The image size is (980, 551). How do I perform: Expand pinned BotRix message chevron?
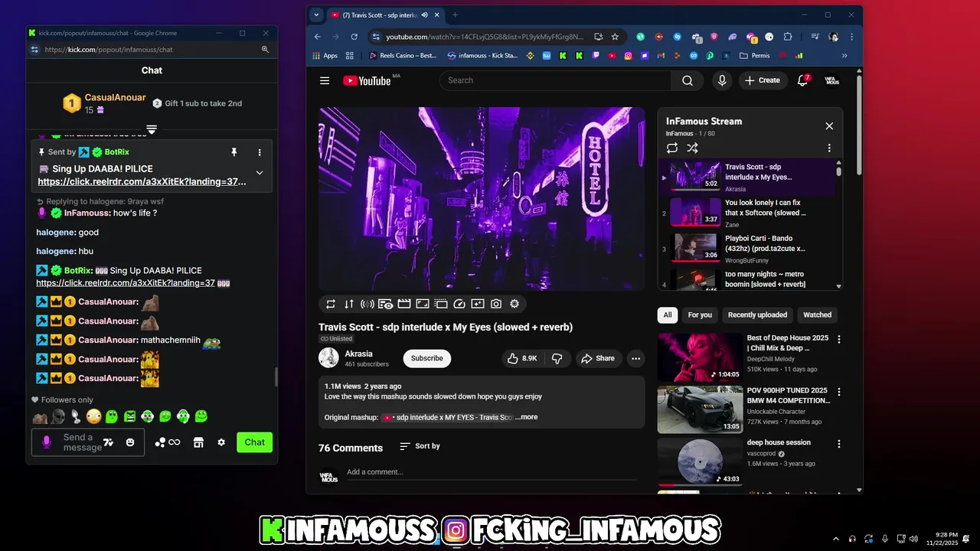[x=260, y=173]
